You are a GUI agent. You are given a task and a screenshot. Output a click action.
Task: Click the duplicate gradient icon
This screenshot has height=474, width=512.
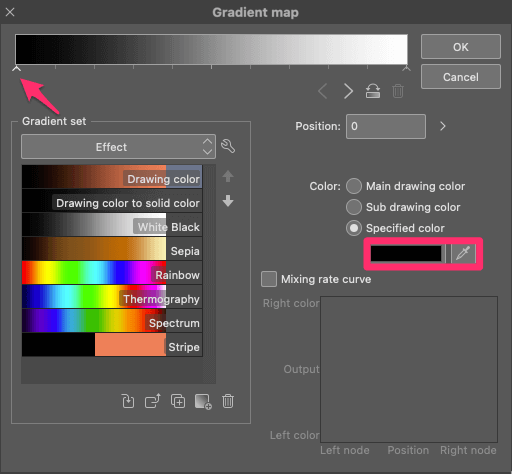click(x=178, y=401)
